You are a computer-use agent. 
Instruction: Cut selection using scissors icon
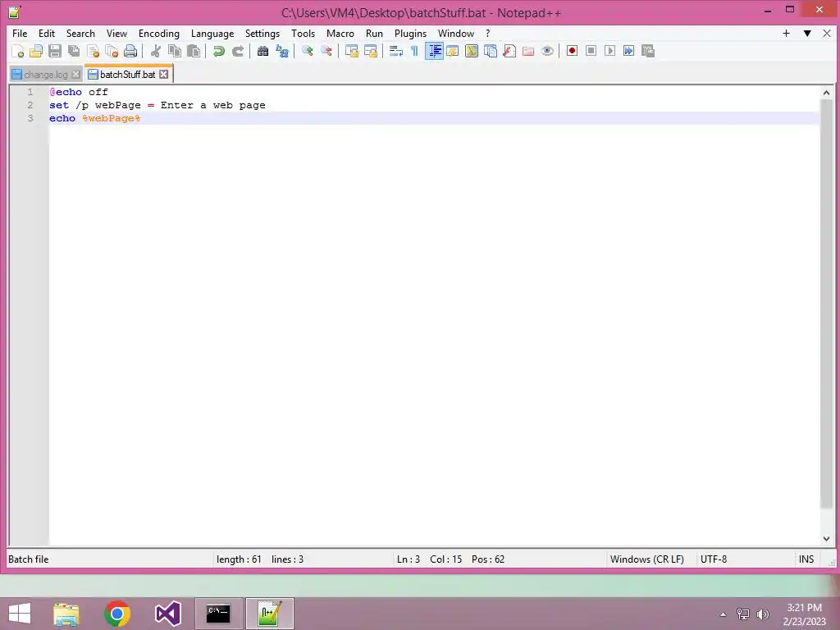pos(155,51)
